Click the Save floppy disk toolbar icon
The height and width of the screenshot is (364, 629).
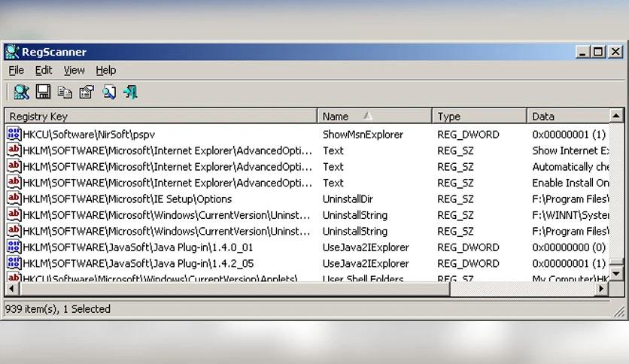44,92
